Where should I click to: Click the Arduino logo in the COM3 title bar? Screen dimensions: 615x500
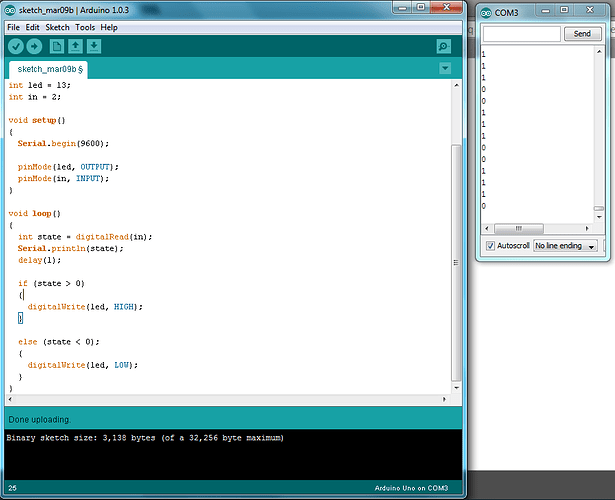[x=486, y=13]
